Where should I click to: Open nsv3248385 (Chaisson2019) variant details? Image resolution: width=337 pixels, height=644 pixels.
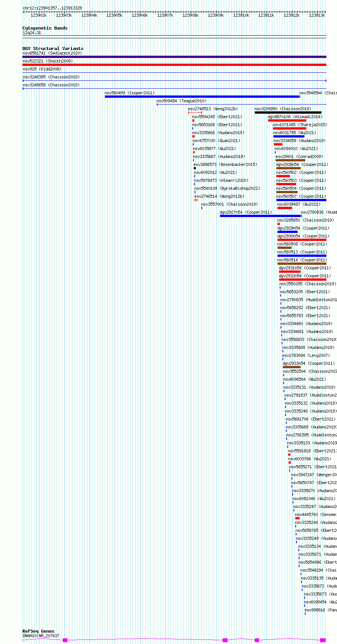[x=51, y=77]
